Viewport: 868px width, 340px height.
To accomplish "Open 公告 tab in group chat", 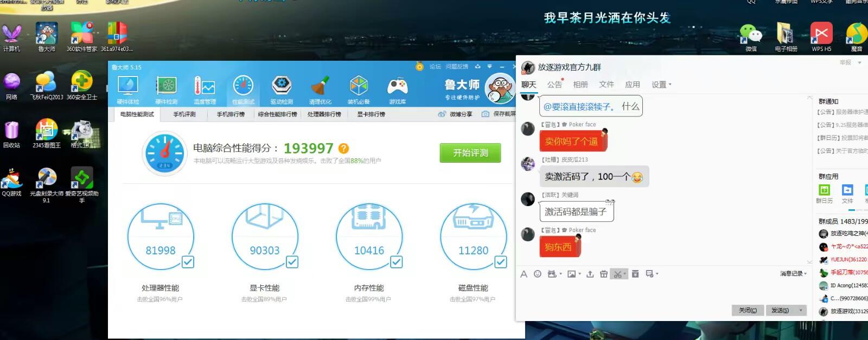I will point(554,85).
